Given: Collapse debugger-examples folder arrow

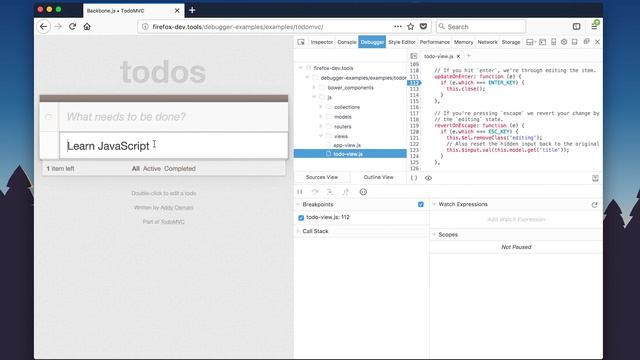Looking at the screenshot, I should coord(307,78).
